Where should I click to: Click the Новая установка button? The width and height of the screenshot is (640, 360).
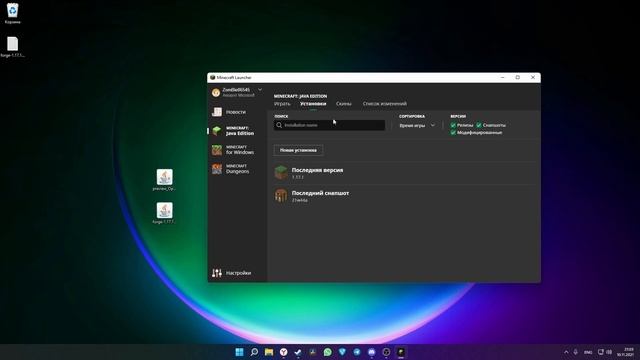[x=298, y=150]
